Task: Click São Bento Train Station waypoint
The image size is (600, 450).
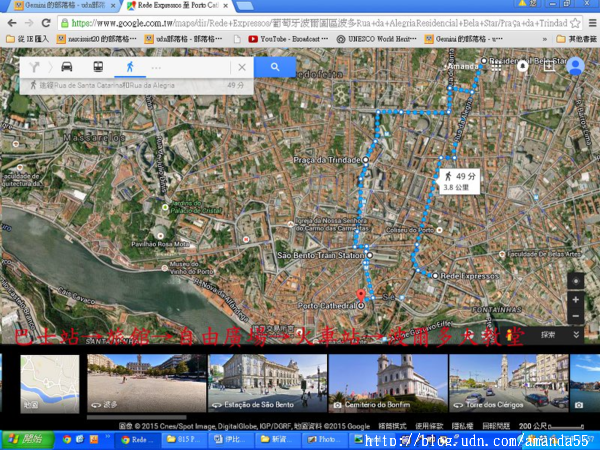Action: [370, 255]
